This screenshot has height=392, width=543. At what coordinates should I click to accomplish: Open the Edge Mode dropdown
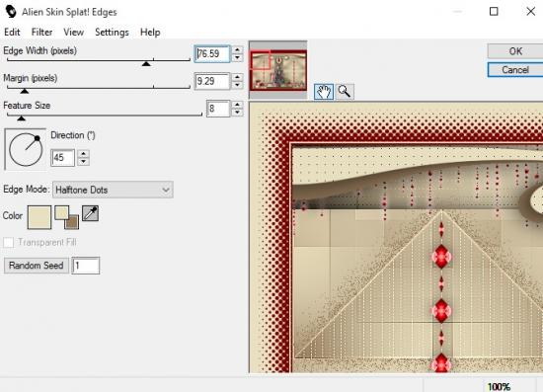[113, 190]
